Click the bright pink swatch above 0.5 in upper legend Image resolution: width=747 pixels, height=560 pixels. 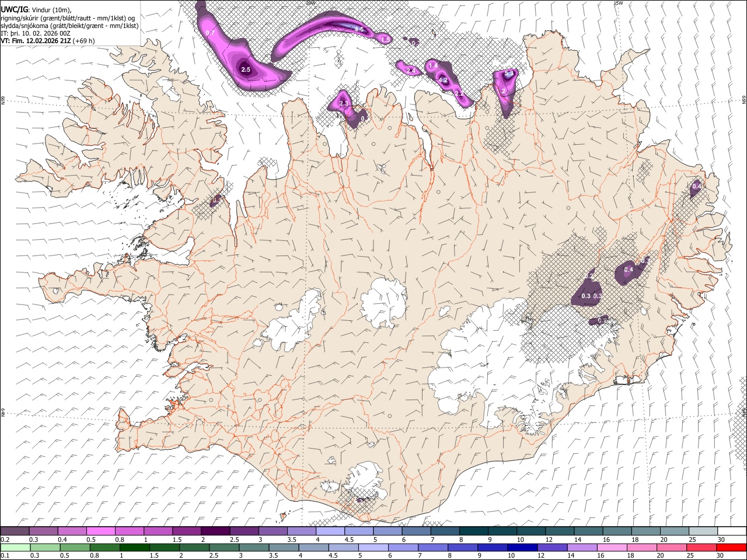click(x=100, y=531)
